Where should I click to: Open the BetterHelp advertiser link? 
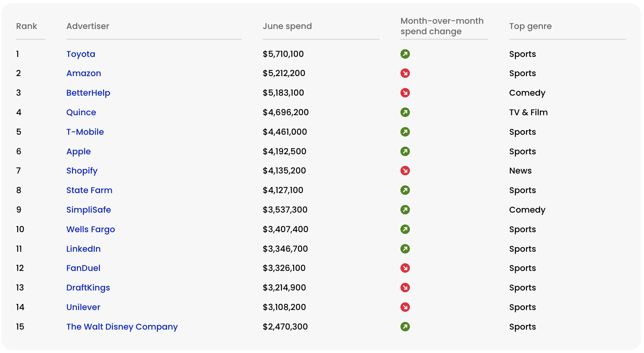tap(88, 93)
